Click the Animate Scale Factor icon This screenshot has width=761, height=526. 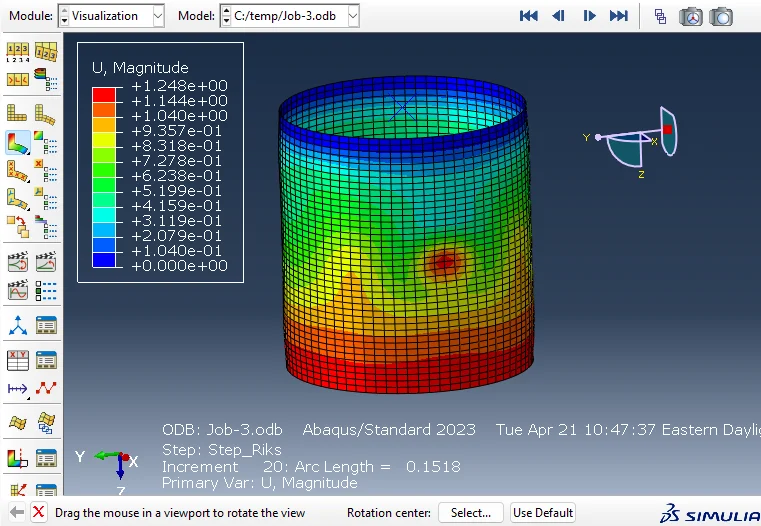click(18, 262)
